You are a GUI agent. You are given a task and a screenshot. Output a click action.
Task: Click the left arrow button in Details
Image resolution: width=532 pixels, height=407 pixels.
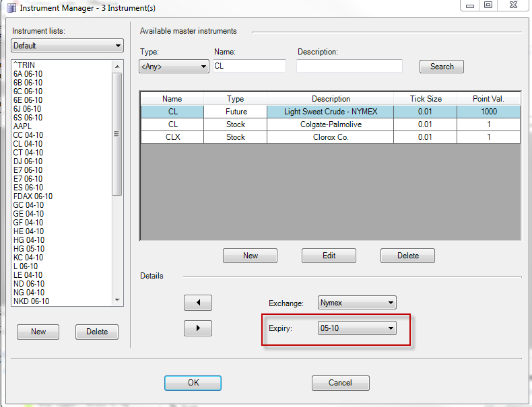point(198,303)
